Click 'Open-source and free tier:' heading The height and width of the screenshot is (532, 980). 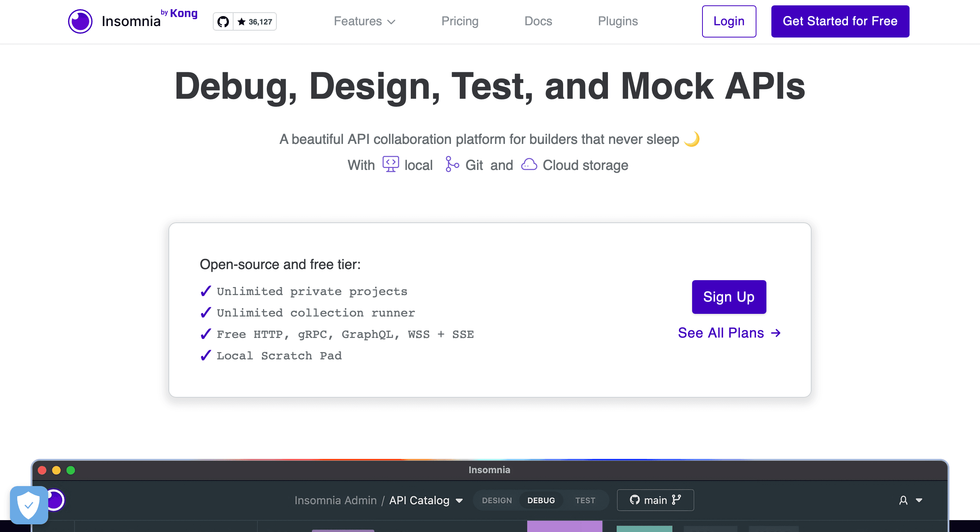tap(280, 264)
